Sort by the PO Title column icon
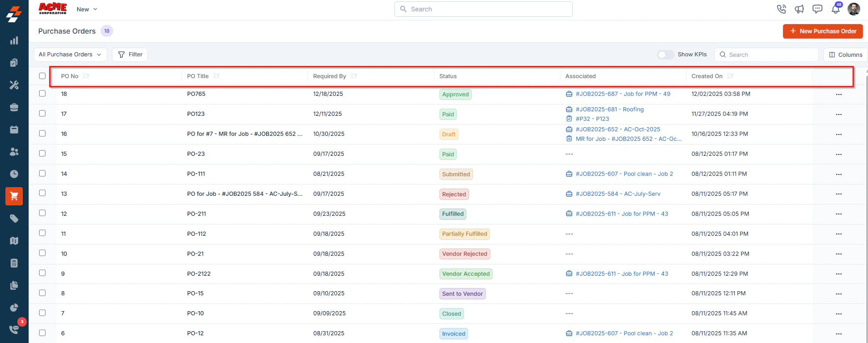 click(216, 76)
